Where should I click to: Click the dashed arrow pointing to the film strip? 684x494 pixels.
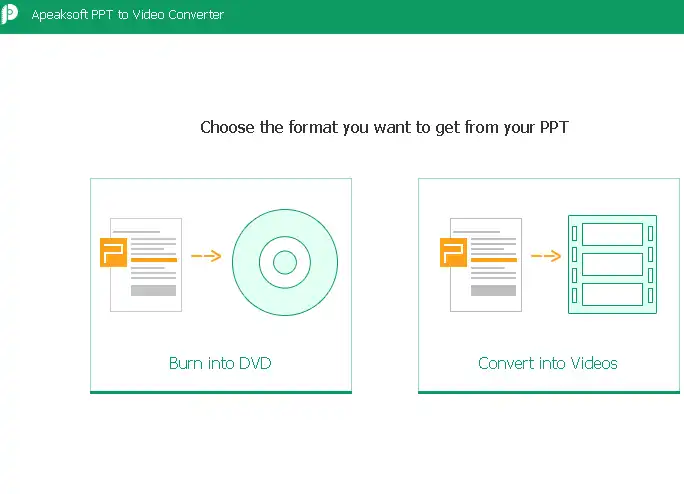545,256
